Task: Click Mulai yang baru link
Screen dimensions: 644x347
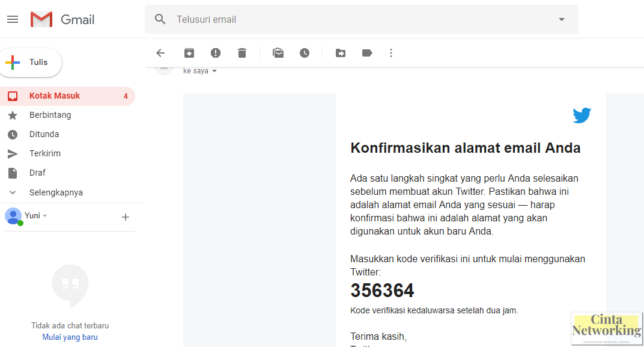Action: coord(70,337)
